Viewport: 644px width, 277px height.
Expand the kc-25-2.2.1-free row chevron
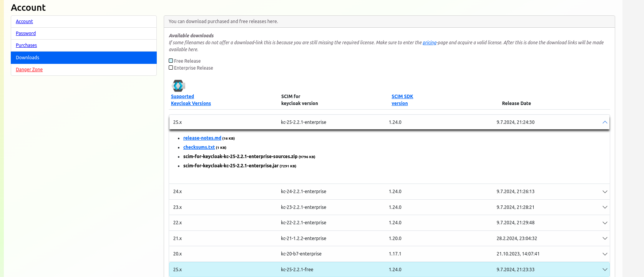click(x=604, y=270)
